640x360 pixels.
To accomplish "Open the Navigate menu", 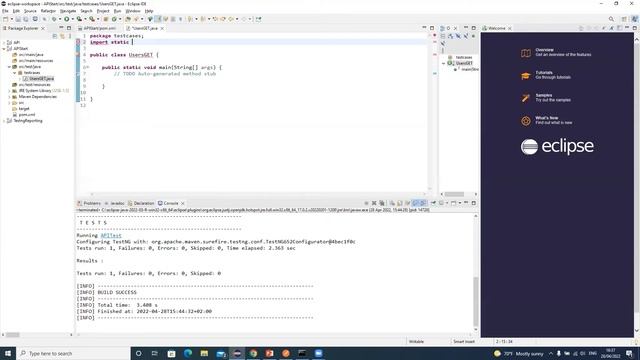I will (68, 11).
